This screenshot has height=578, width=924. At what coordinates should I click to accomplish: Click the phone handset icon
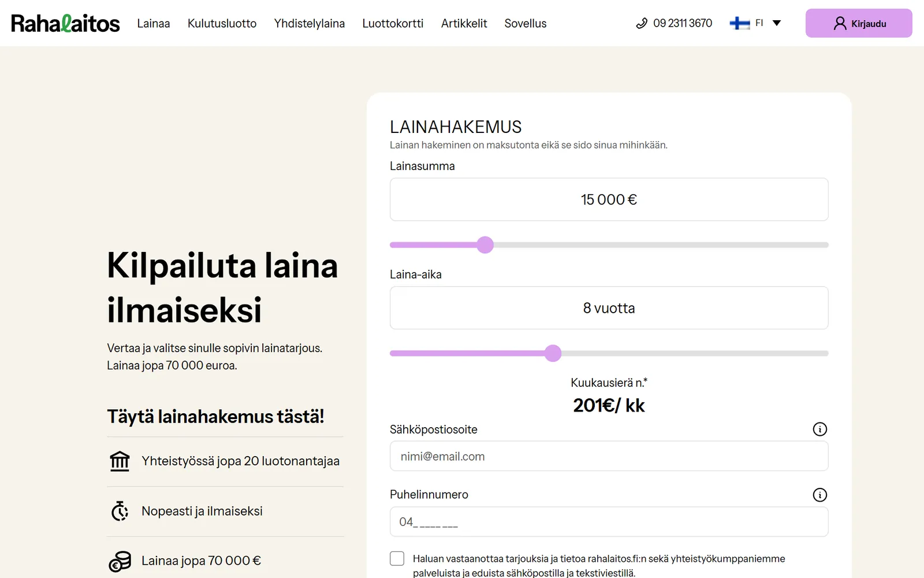click(642, 23)
